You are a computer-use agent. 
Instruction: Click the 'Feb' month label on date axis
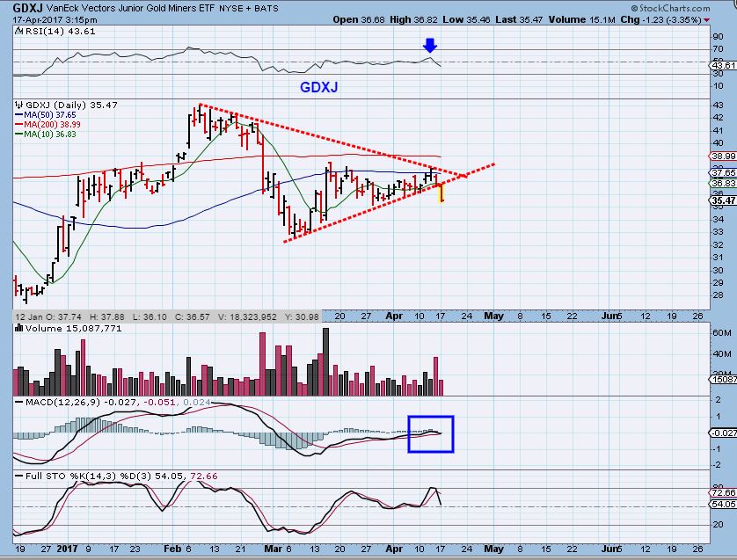pos(172,549)
